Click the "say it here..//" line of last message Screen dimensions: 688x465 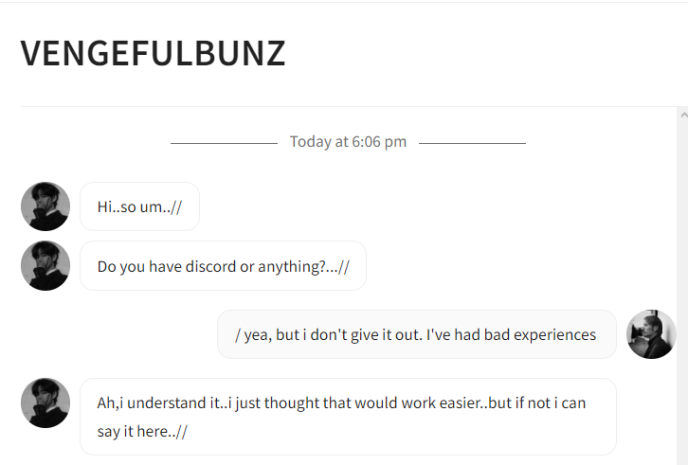(x=142, y=431)
